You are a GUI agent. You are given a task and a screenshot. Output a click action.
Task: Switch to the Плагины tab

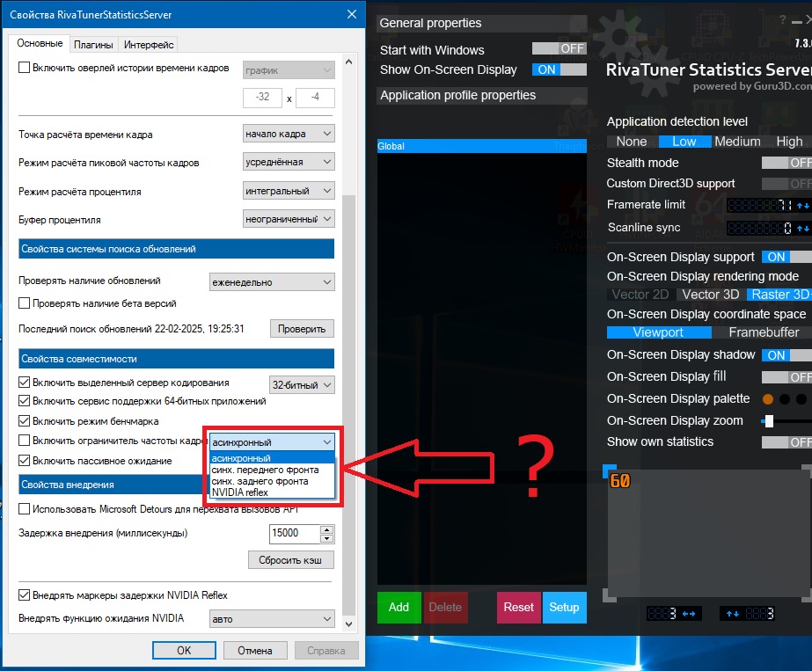tap(93, 45)
